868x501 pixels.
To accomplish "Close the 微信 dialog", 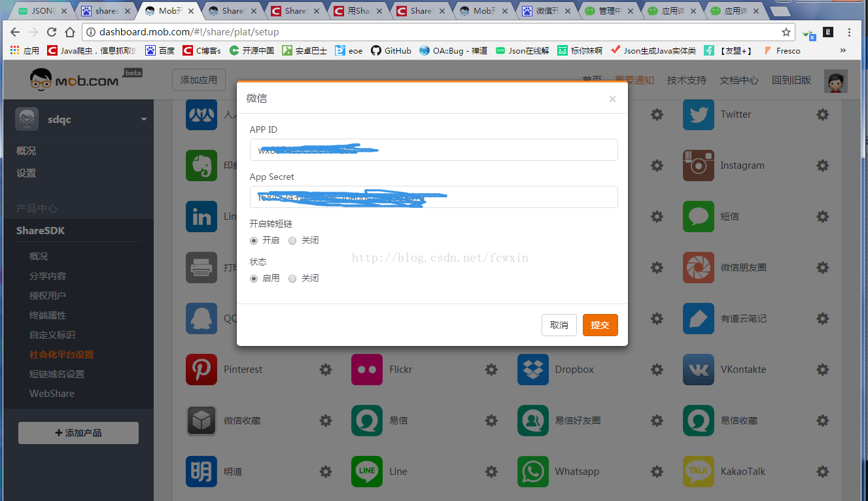I will click(612, 99).
